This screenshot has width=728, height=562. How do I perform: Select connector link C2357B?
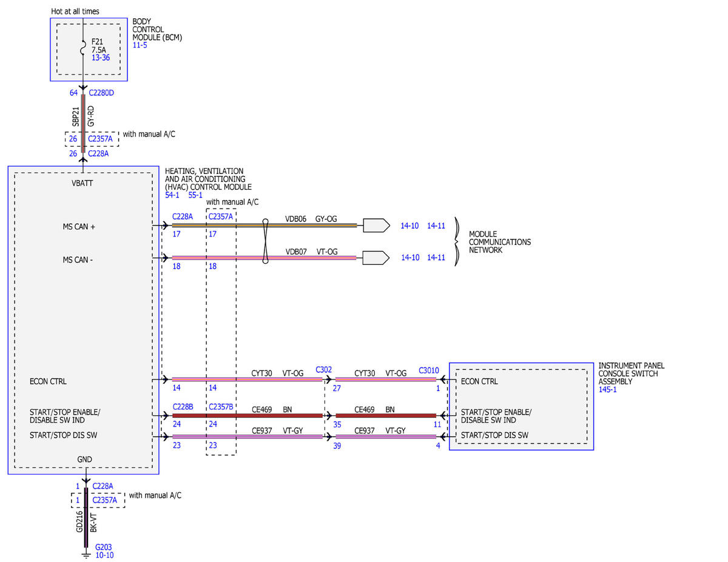[x=221, y=407]
